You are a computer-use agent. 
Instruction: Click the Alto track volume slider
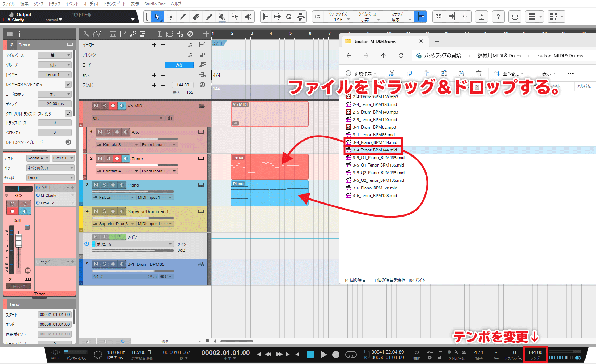pos(137,139)
